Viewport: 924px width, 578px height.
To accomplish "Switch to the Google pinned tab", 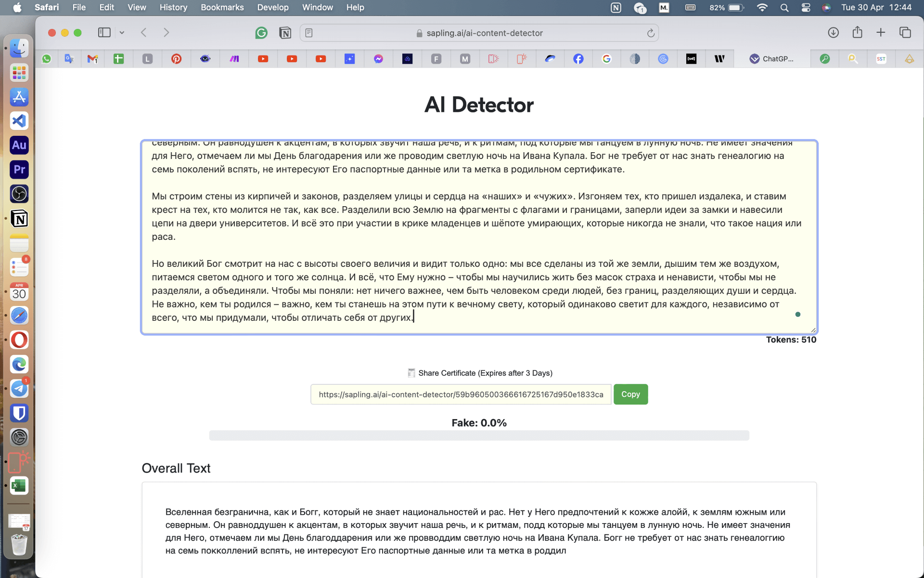I will click(606, 59).
